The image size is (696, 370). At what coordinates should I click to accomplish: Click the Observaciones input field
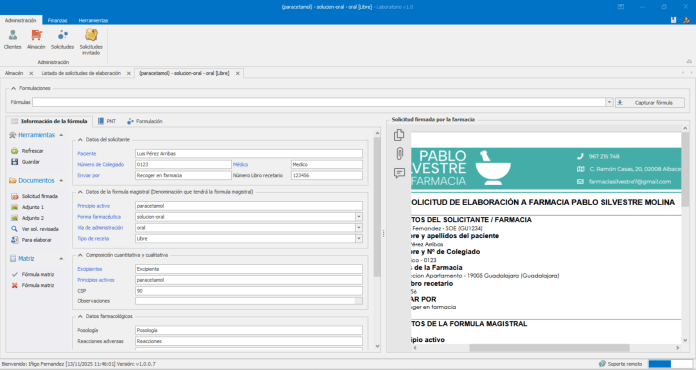tap(249, 301)
